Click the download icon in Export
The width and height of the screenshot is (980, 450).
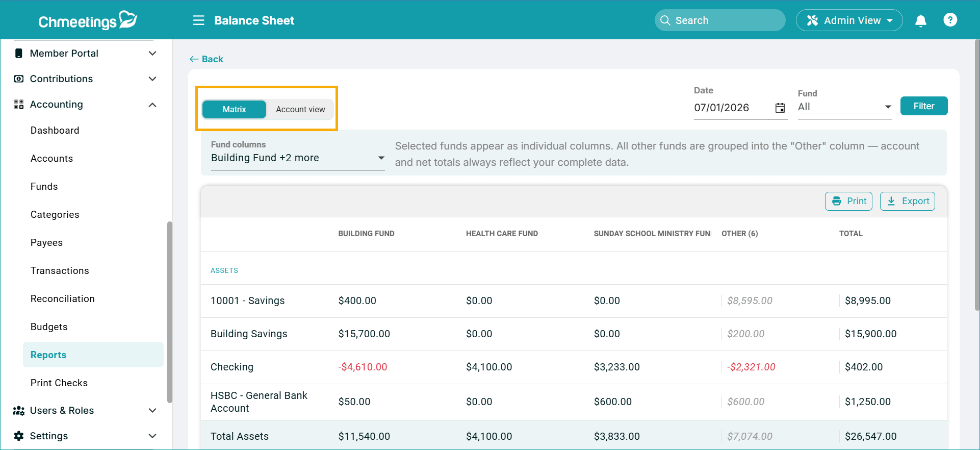point(891,201)
